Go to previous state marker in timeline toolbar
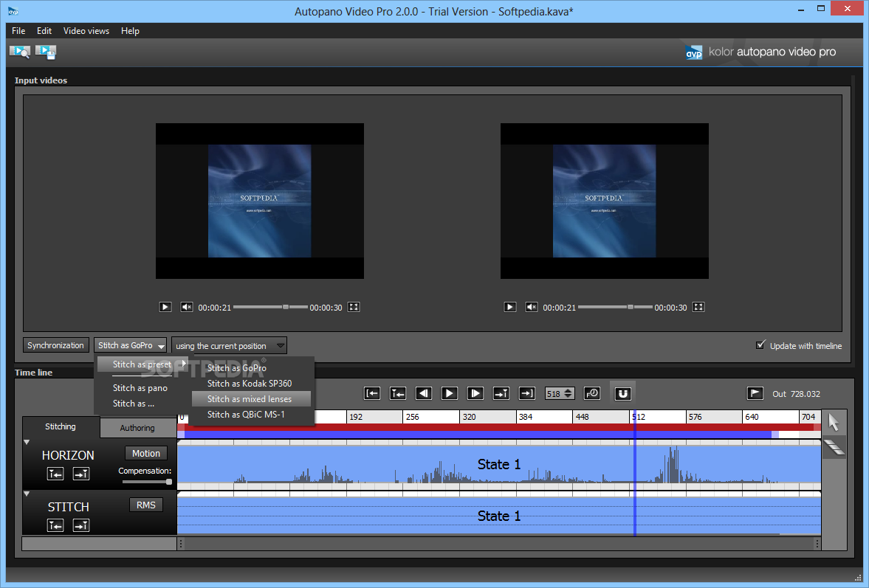This screenshot has width=869, height=588. [398, 394]
